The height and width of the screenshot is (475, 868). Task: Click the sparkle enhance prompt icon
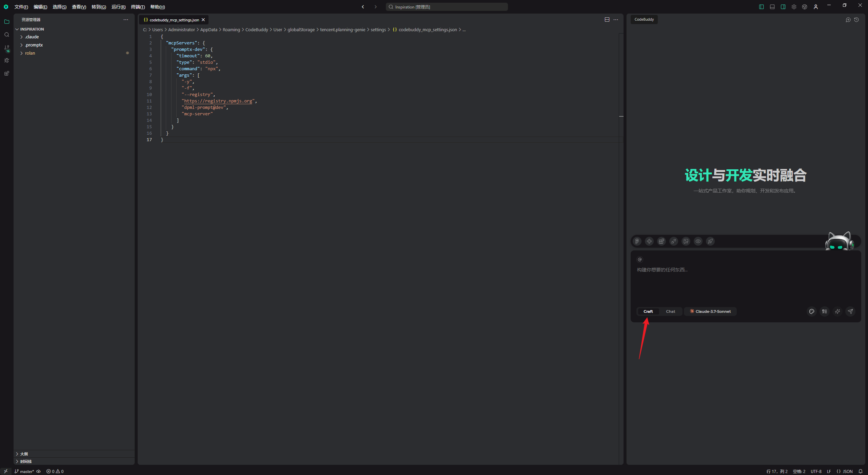[x=837, y=311]
